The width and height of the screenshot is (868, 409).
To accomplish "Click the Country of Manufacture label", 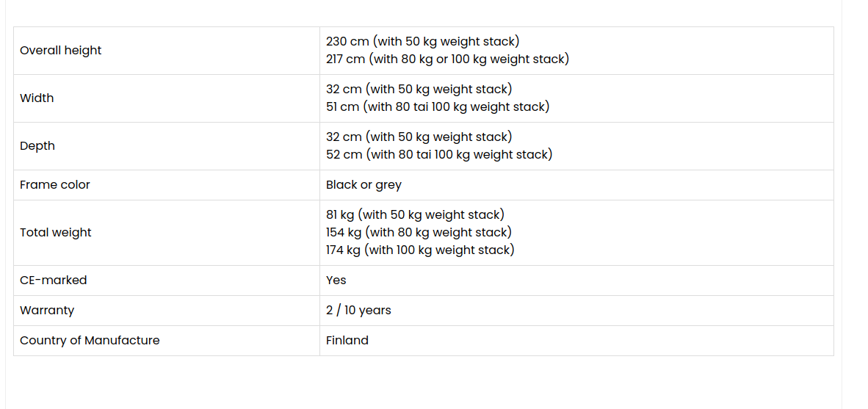I will (x=90, y=341).
